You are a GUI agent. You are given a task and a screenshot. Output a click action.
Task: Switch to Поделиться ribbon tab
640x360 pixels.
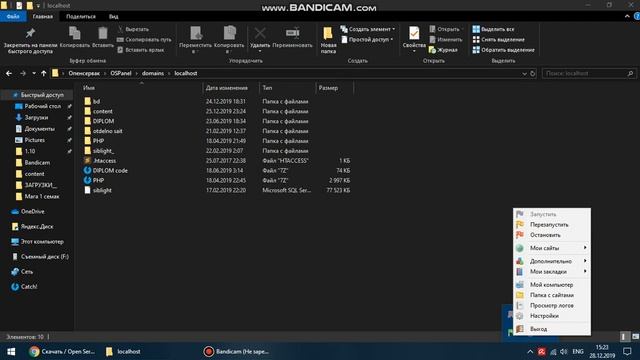pos(81,16)
